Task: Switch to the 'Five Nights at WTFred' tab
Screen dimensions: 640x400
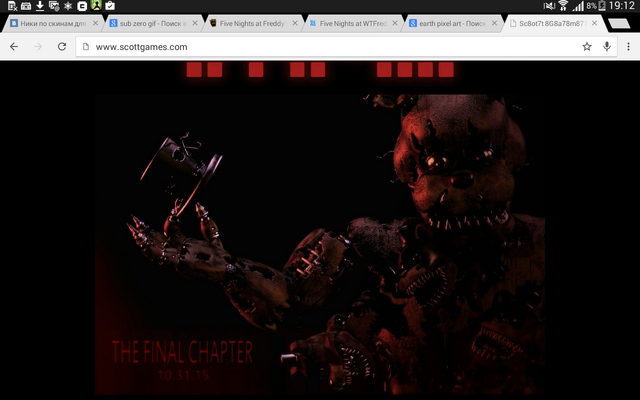Action: coord(352,24)
